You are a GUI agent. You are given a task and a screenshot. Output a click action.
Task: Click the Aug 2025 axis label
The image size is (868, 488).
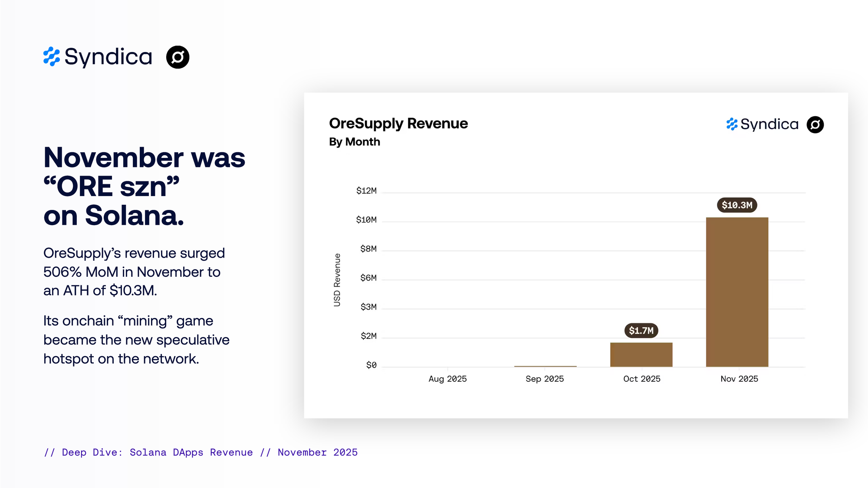point(447,379)
